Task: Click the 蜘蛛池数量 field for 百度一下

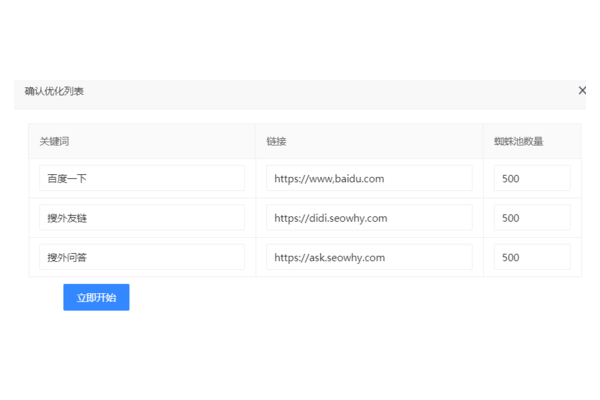Action: tap(531, 179)
